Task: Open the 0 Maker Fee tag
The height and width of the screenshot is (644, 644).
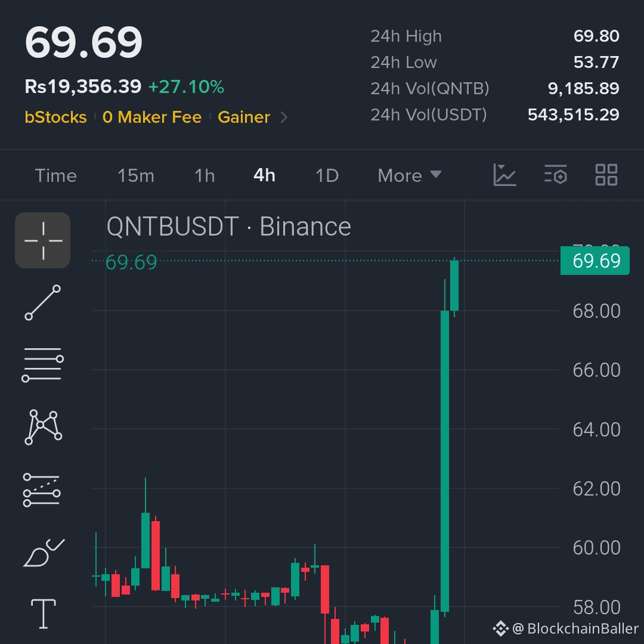Action: tap(152, 117)
